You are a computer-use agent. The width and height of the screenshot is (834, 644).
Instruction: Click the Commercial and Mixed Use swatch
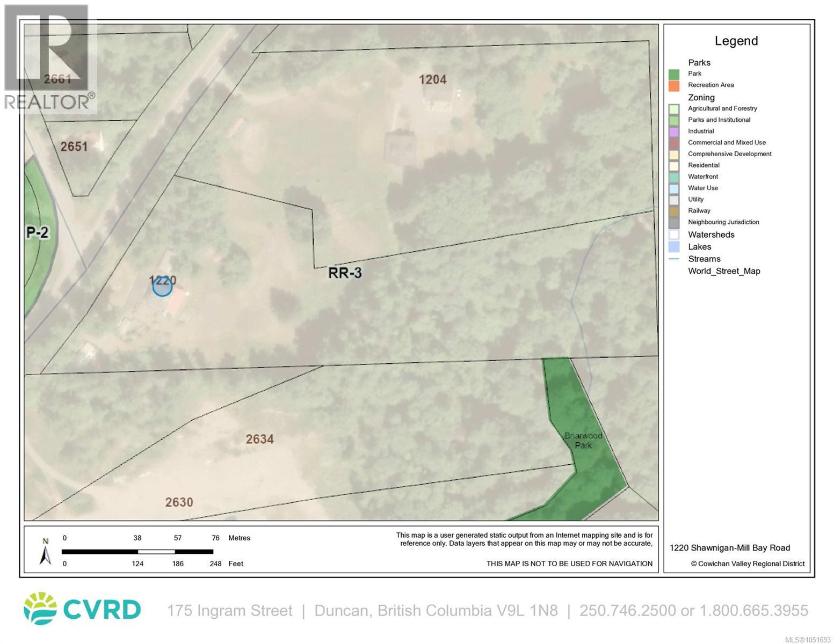(674, 143)
